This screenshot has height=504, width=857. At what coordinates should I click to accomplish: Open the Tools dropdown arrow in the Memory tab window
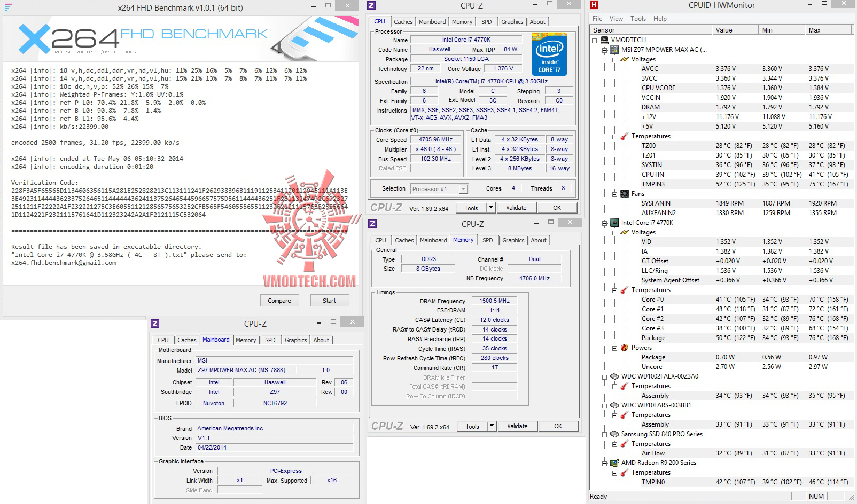(492, 426)
